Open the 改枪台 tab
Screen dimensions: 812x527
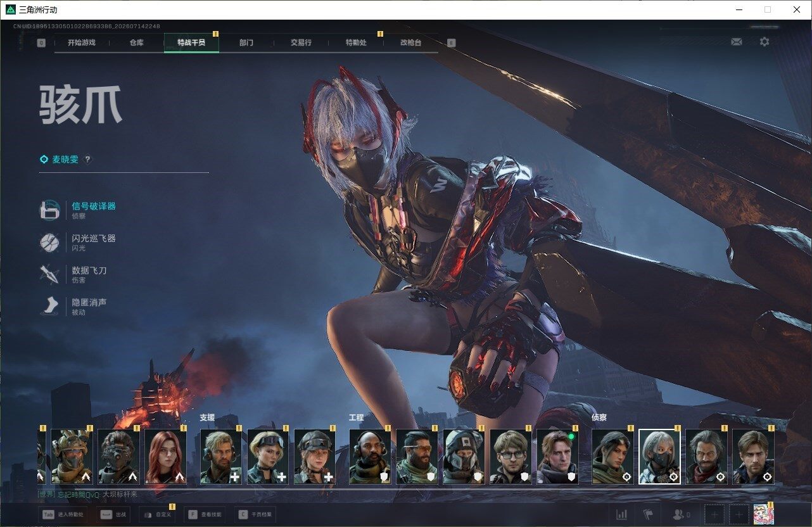click(x=410, y=42)
